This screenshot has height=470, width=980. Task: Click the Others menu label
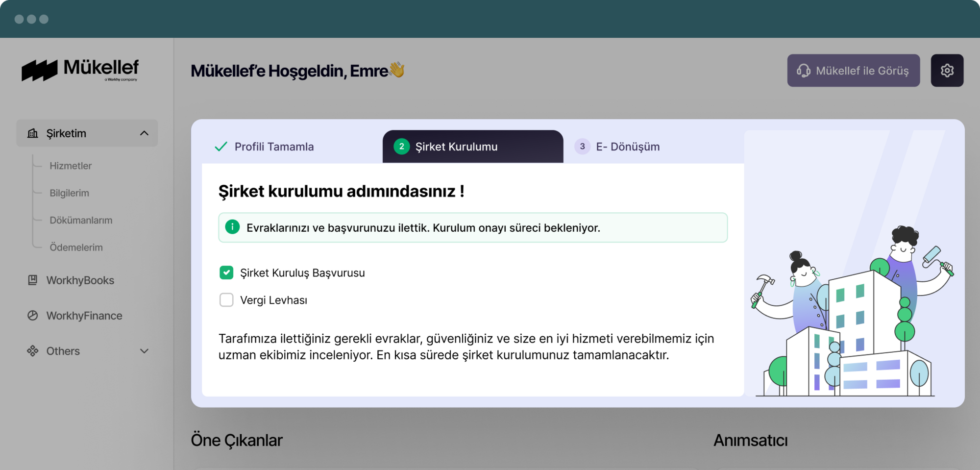63,351
